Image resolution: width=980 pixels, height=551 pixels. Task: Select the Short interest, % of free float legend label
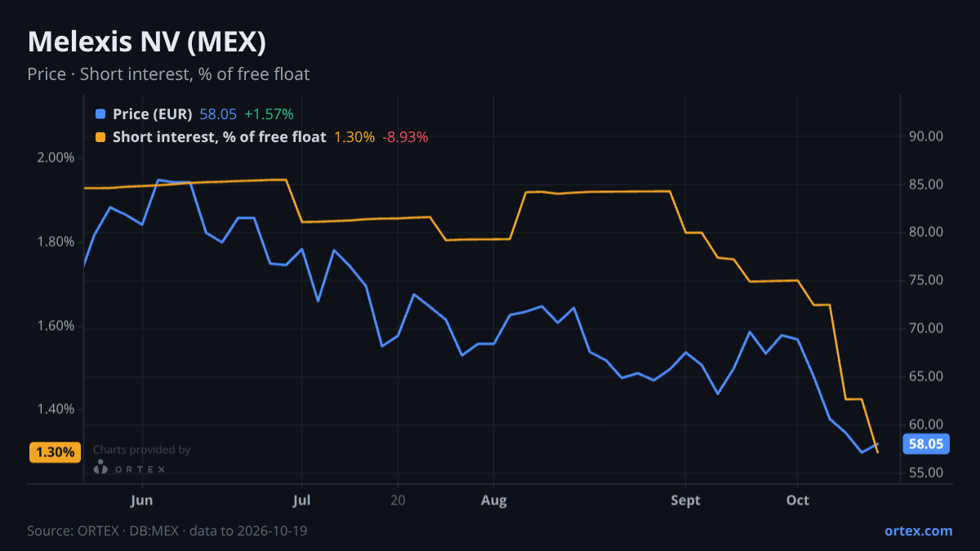(219, 137)
